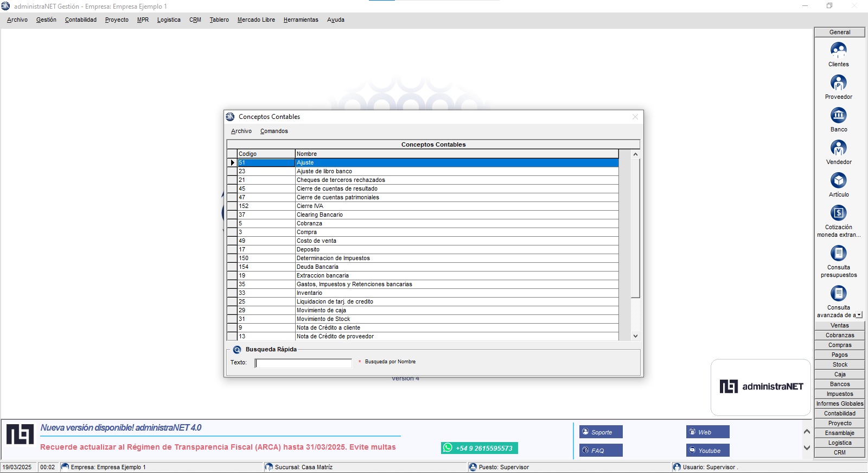Collapse the General sidebar section
The width and height of the screenshot is (868, 473).
[x=840, y=33]
